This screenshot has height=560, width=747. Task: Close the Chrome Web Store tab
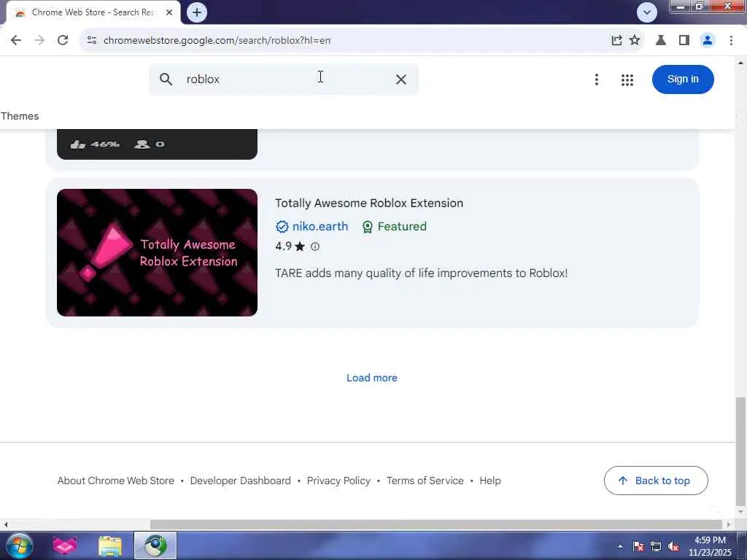click(169, 12)
